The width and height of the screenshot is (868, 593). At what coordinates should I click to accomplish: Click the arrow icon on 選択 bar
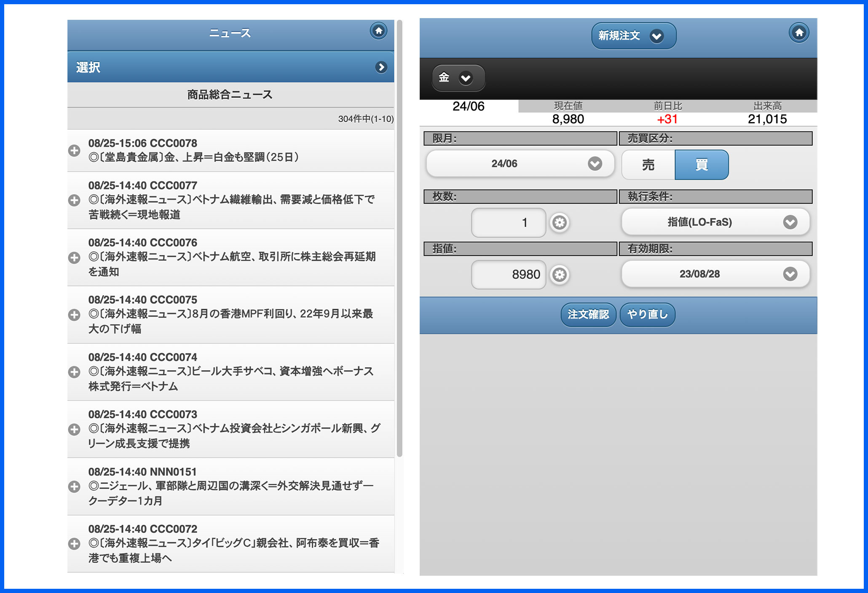tap(381, 67)
